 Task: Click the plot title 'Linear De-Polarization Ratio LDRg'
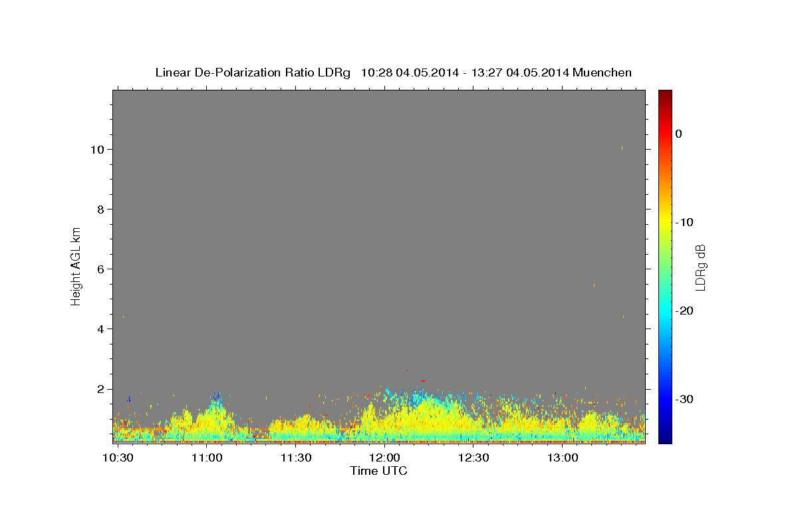pos(253,72)
